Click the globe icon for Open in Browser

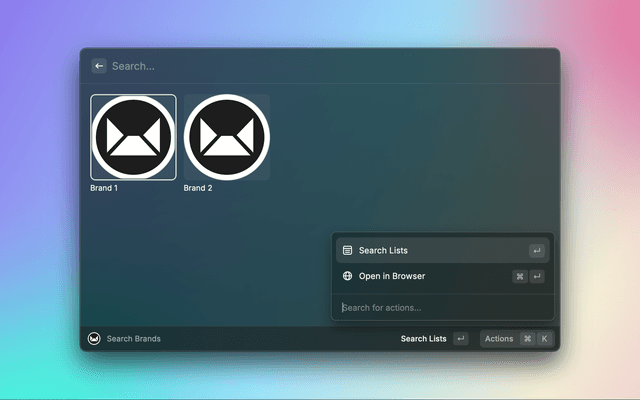tap(347, 276)
